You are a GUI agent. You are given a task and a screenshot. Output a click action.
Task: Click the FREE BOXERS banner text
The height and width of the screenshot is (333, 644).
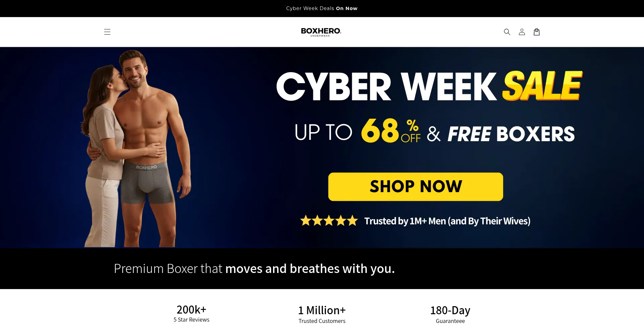[x=511, y=134]
